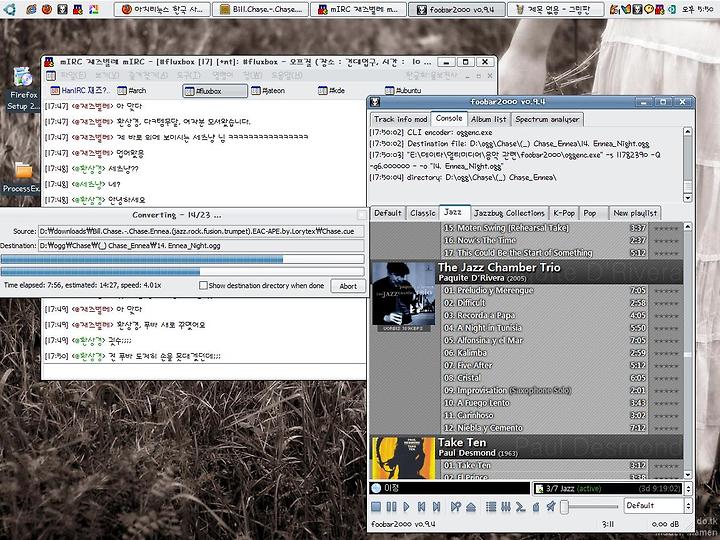The width and height of the screenshot is (720, 540).
Task: Switch to the Album list tab
Action: 489,119
